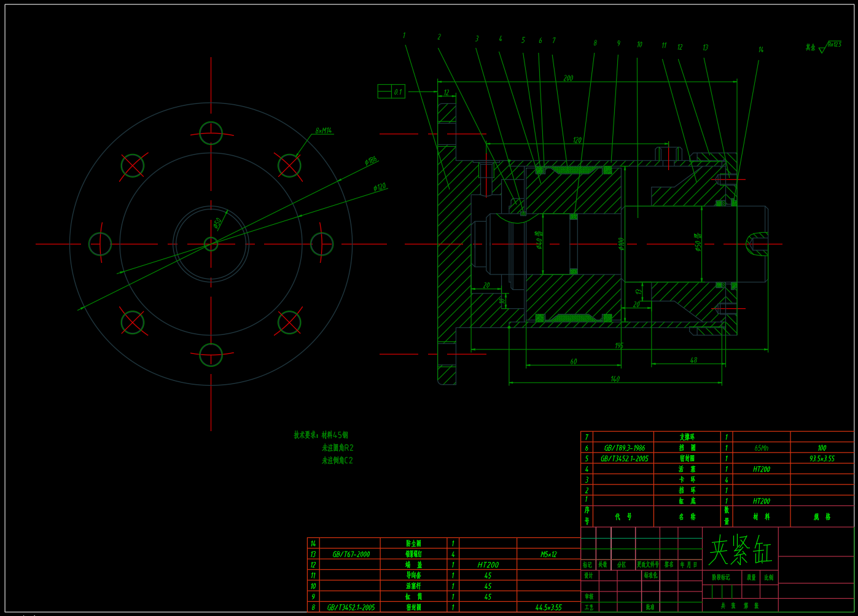Select the center circle of the flange view
Image resolution: width=858 pixels, height=616 pixels.
(x=211, y=244)
